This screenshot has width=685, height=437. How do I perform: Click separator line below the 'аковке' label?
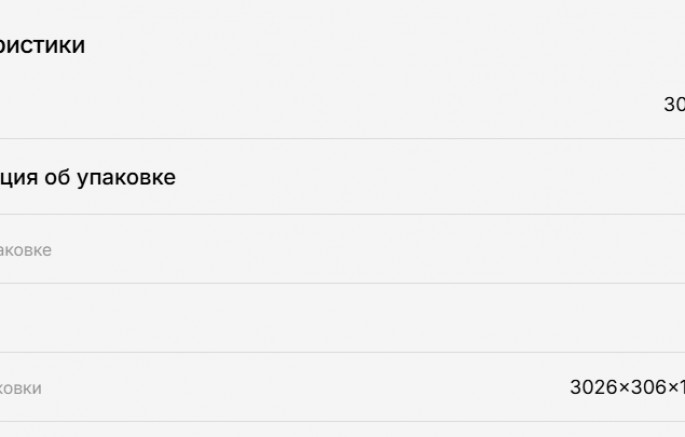tap(342, 283)
